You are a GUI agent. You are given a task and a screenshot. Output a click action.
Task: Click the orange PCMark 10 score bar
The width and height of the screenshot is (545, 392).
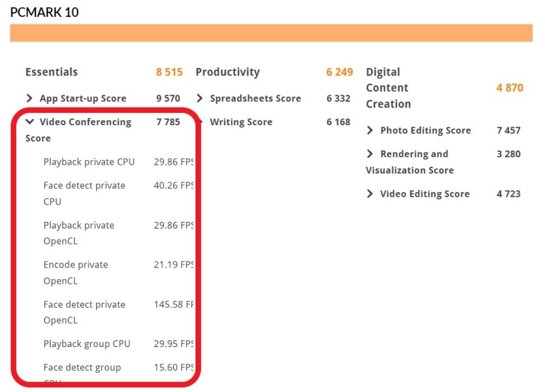click(271, 33)
